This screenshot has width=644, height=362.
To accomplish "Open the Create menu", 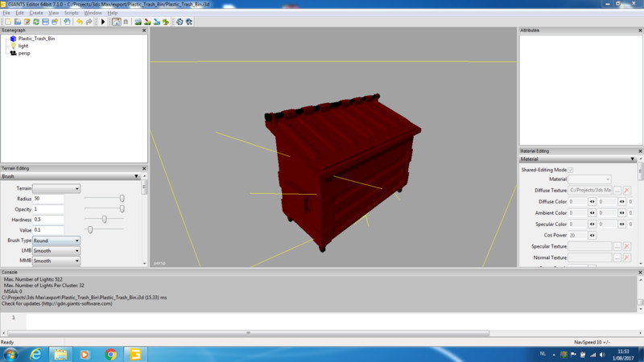I will tap(36, 14).
